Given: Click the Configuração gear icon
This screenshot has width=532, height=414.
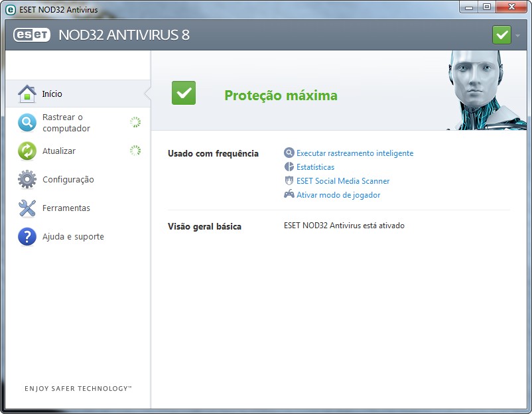Looking at the screenshot, I should [x=27, y=179].
